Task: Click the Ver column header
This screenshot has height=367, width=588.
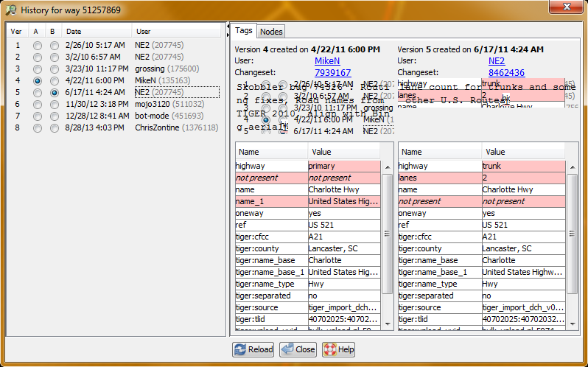Action: (x=17, y=32)
